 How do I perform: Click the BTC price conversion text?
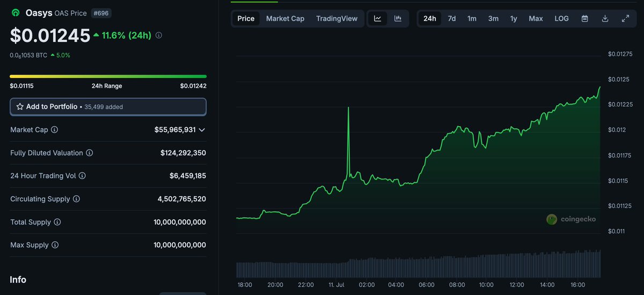coord(28,55)
